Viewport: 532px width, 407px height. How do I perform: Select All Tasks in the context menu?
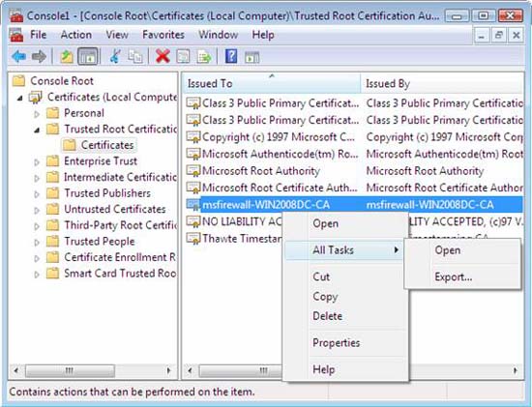pyautogui.click(x=344, y=250)
